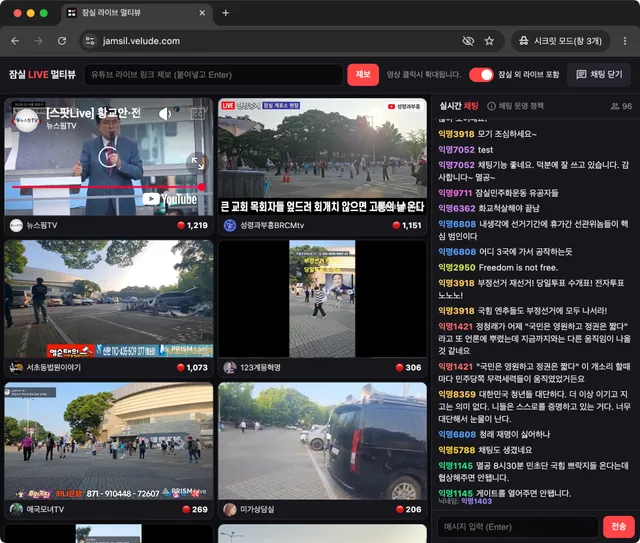
Task: Click the 잠실 LIVE 멀티뷰 logo
Action: pos(42,74)
